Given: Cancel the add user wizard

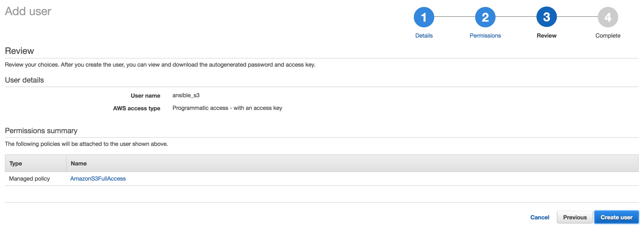Looking at the screenshot, I should click(x=540, y=217).
